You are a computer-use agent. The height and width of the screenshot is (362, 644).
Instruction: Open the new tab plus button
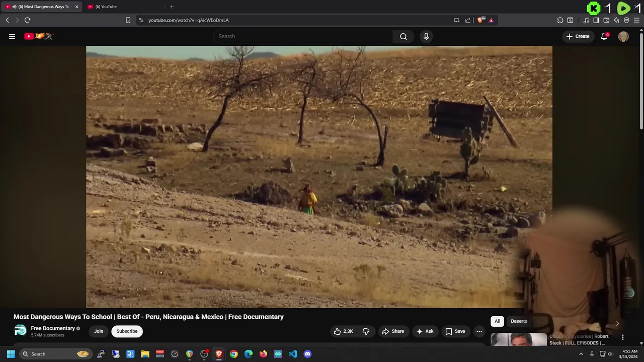[172, 7]
